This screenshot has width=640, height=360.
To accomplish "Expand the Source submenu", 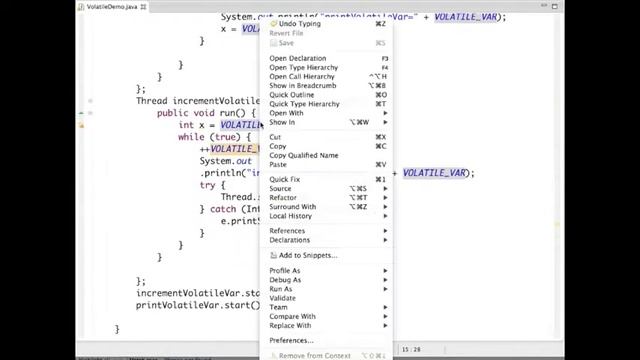I will tap(327, 189).
